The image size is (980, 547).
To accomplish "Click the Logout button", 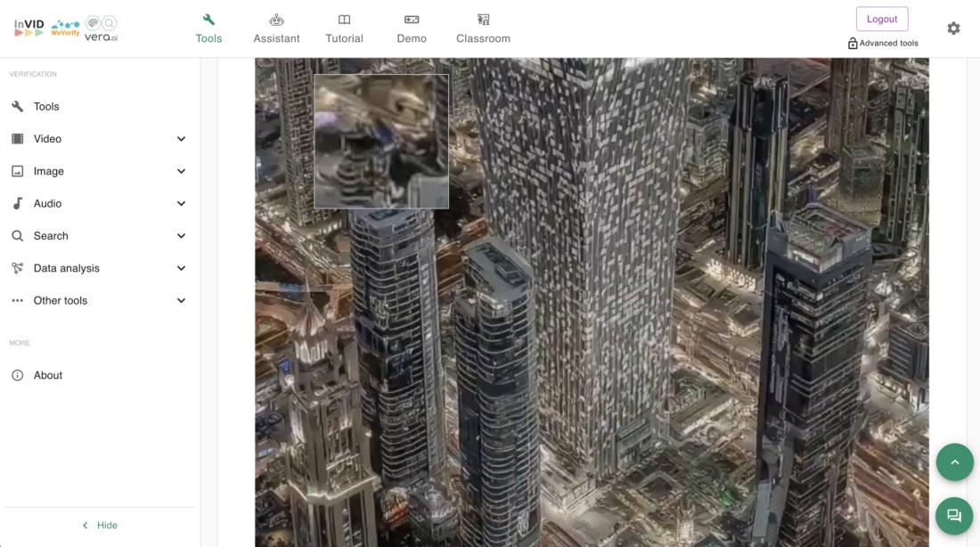I will pyautogui.click(x=881, y=20).
